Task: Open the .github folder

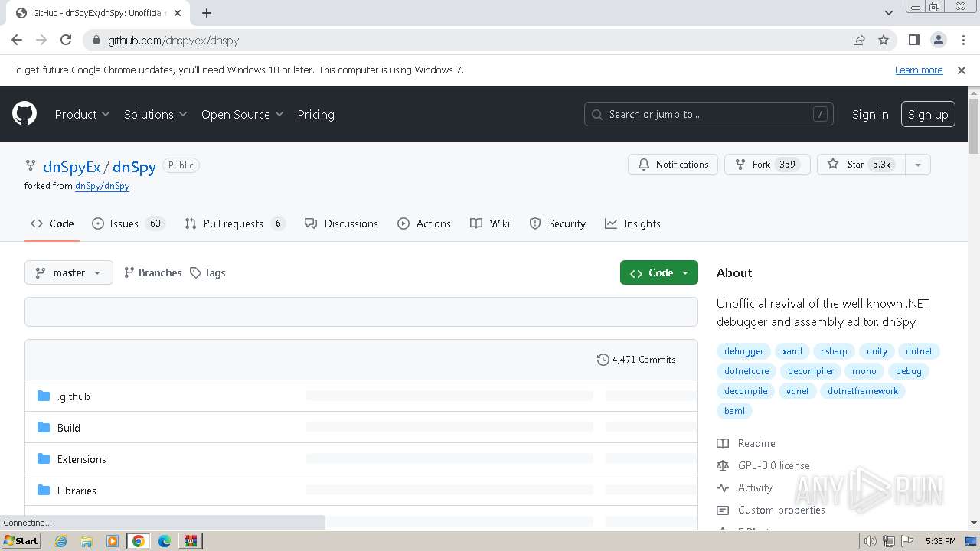Action: [73, 396]
